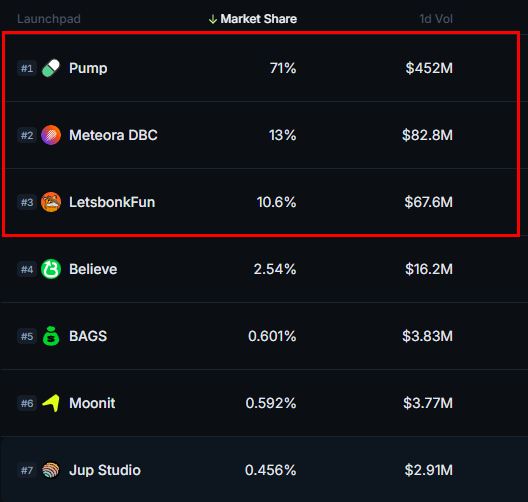Viewport: 528px width, 502px height.
Task: Click the 0.601% BAGS market share
Action: (272, 336)
